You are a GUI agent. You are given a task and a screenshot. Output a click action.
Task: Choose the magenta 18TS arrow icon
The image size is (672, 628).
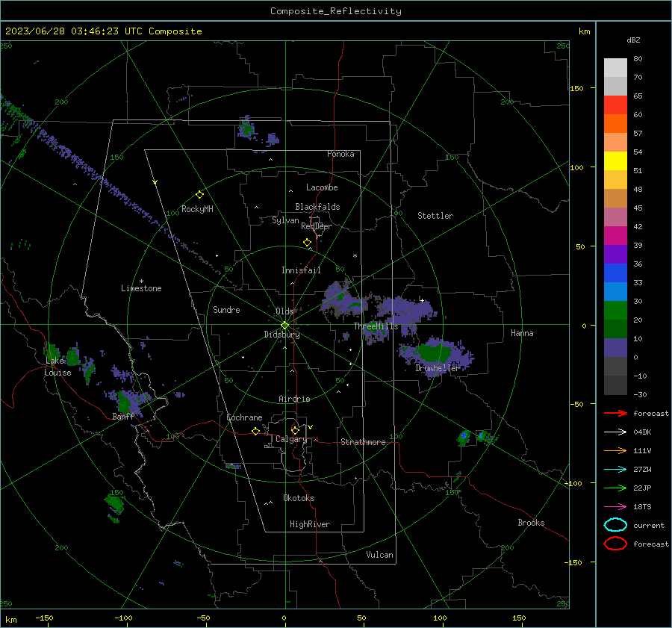pos(615,507)
